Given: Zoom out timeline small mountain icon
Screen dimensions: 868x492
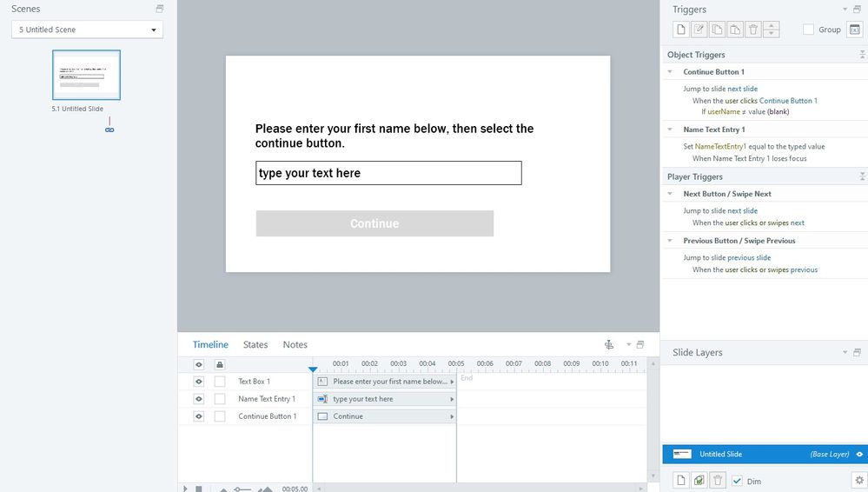Looking at the screenshot, I should point(223,489).
